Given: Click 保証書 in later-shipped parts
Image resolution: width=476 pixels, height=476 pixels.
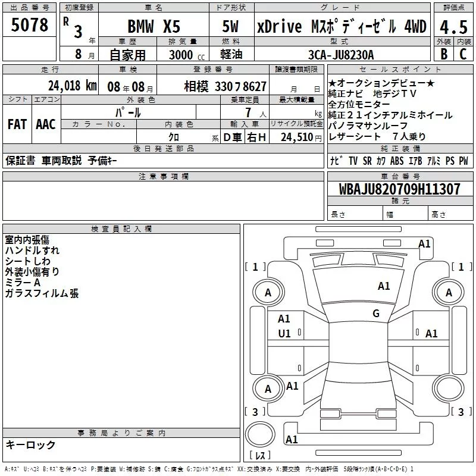Looking at the screenshot, I should tap(20, 161).
